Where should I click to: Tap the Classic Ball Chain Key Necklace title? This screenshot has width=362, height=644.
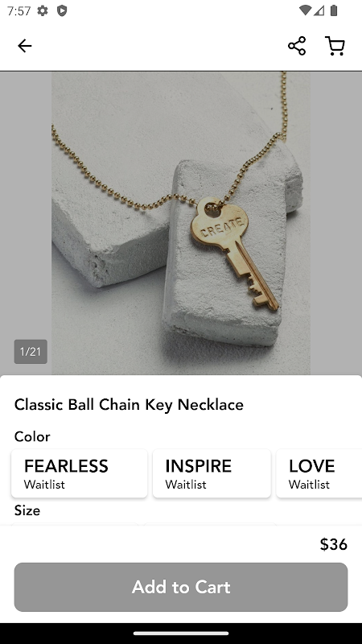(x=129, y=405)
